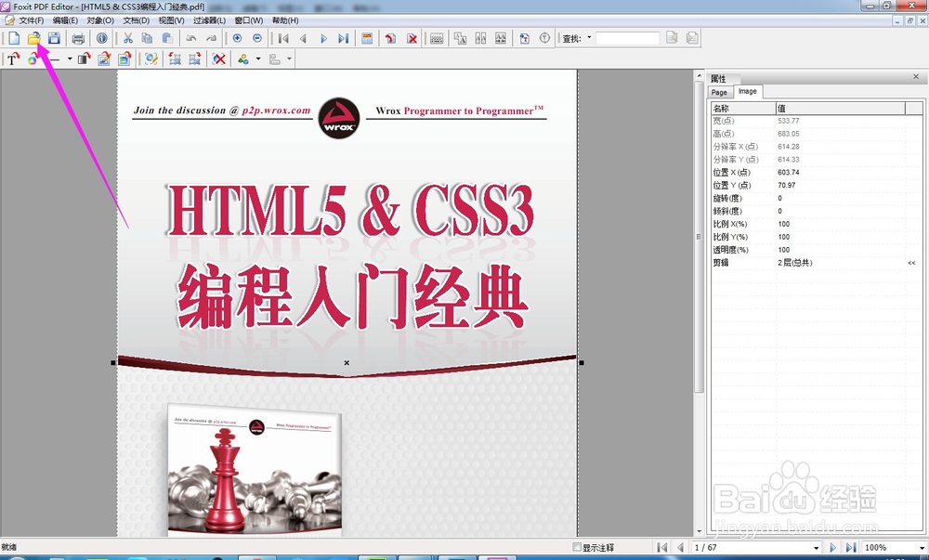This screenshot has height=560, width=929.
Task: Rotate object clockwise icon
Action: [194, 59]
